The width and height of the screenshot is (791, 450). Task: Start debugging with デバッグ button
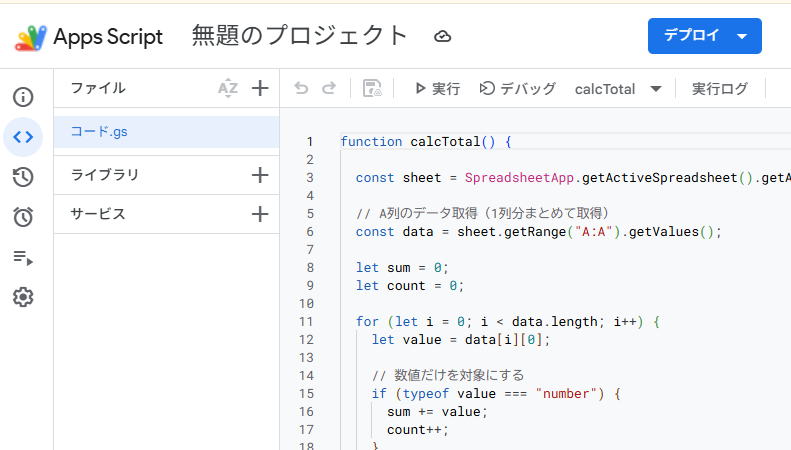pyautogui.click(x=517, y=89)
